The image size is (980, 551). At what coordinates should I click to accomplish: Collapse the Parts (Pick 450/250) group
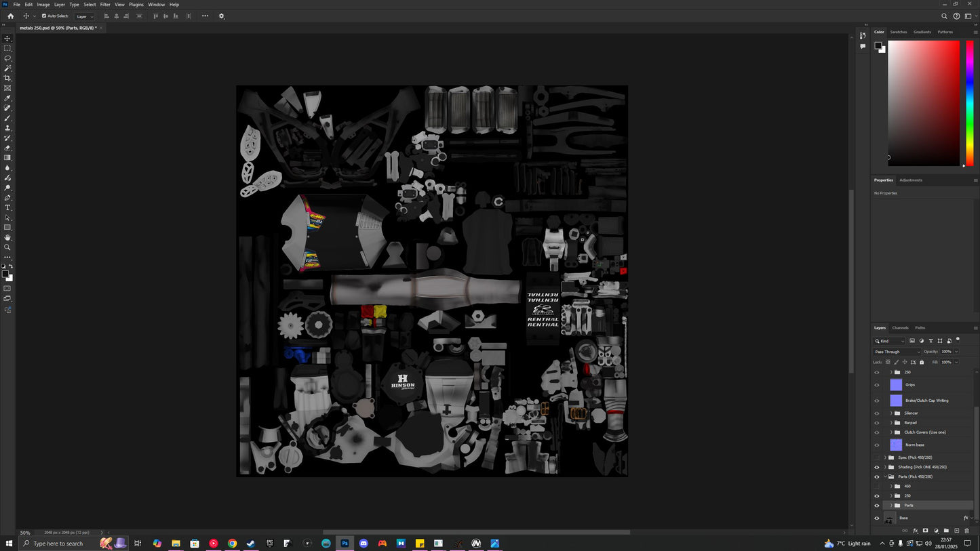click(885, 476)
